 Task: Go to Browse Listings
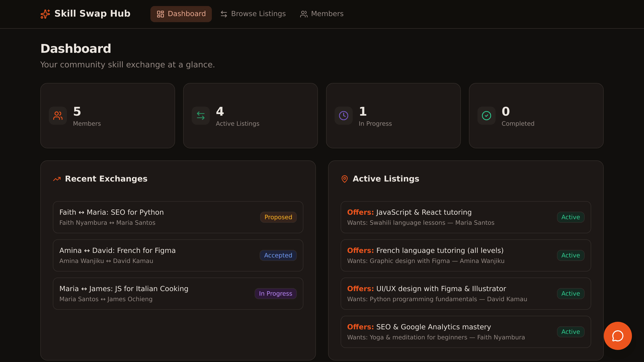(253, 14)
